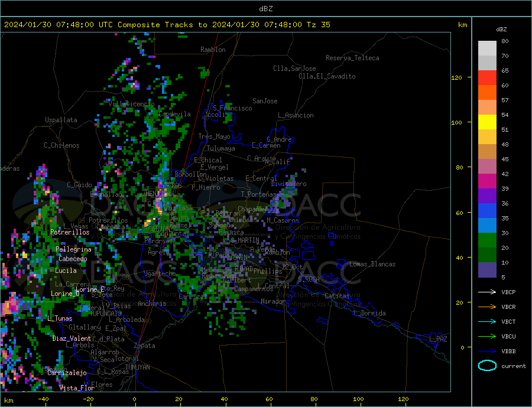The height and width of the screenshot is (407, 532).
Task: Click the E_Challao map label
Action: 106,195
